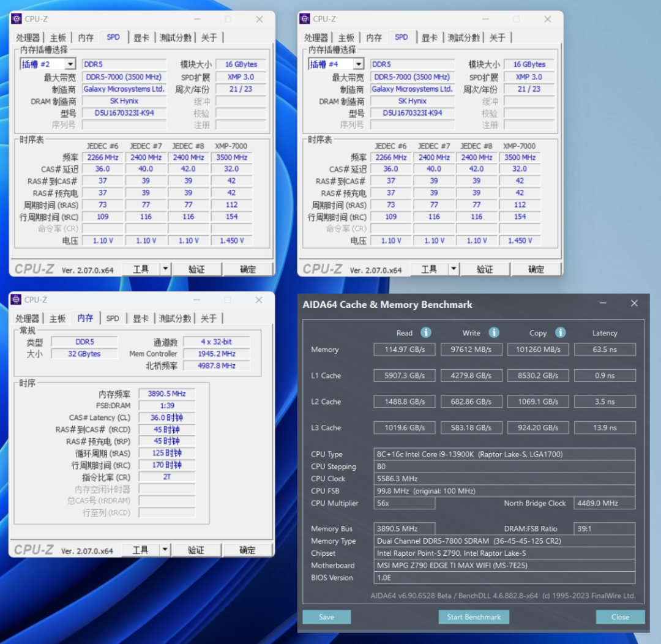Click 工具 button in slot #4 window
Image resolution: width=661 pixels, height=644 pixels.
[x=430, y=269]
